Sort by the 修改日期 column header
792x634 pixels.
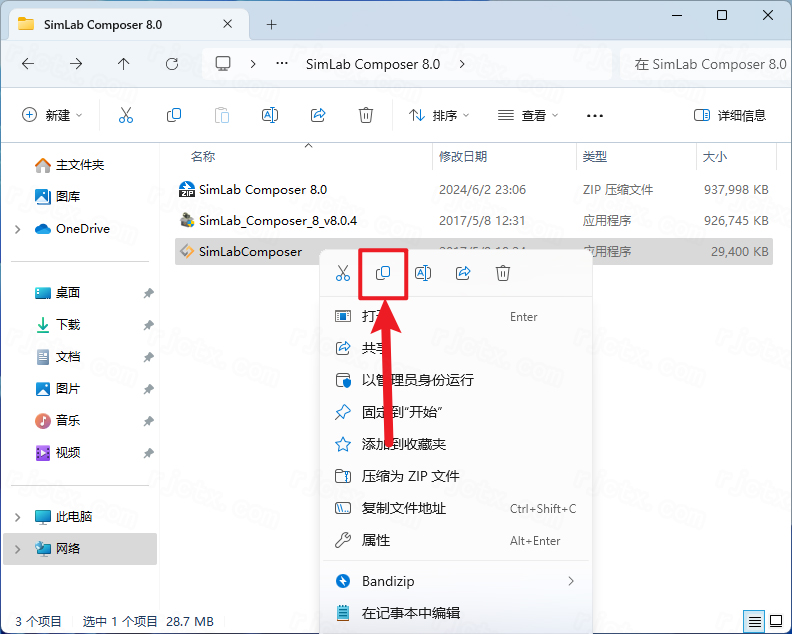click(463, 157)
